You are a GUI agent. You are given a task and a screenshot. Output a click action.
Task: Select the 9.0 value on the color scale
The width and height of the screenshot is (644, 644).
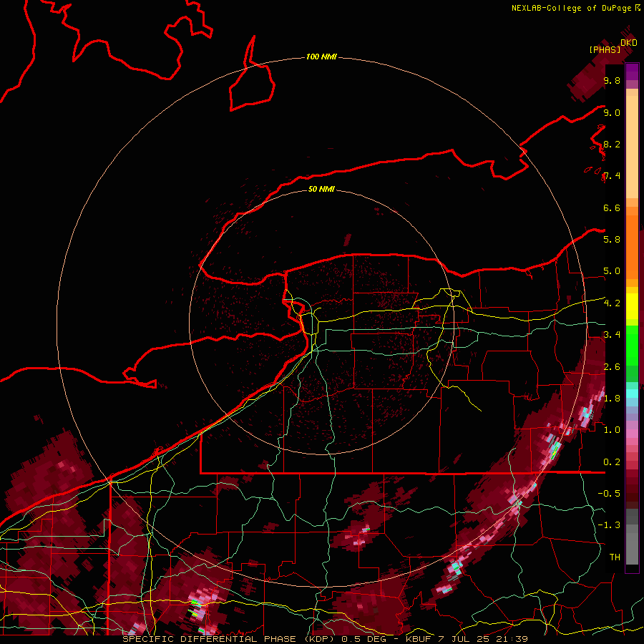[x=612, y=113]
